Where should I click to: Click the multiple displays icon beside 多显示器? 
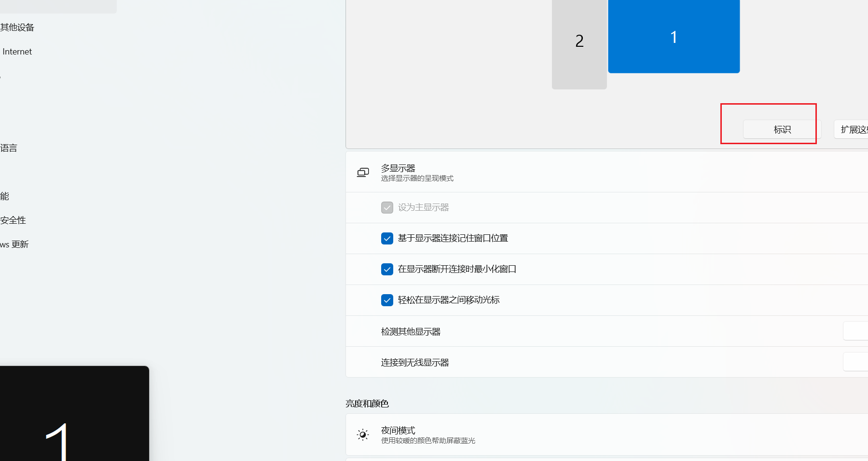363,173
